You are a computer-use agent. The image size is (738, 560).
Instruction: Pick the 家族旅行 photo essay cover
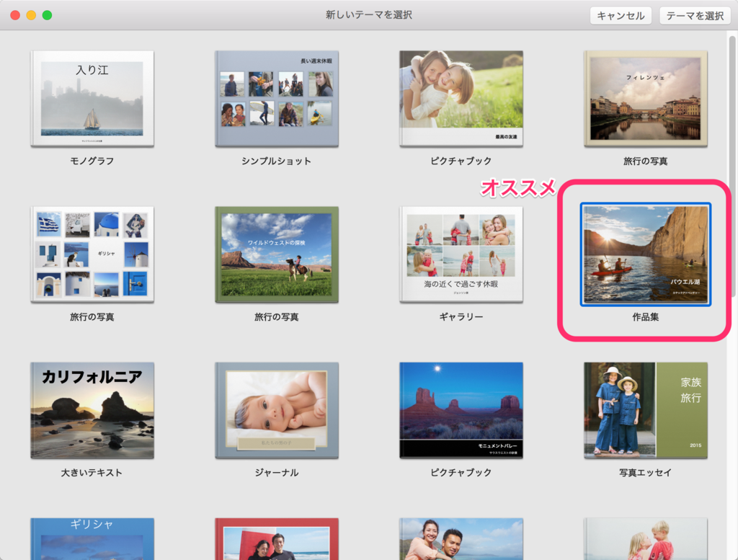[646, 410]
